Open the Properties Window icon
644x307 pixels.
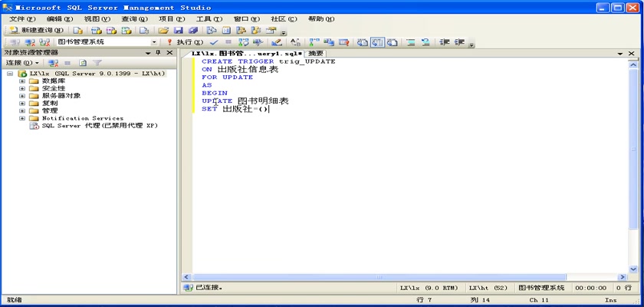point(271,30)
